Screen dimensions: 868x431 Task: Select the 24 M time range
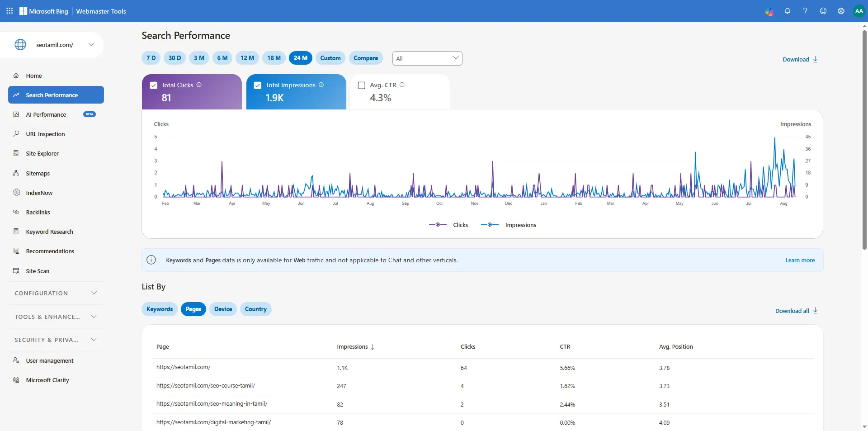(301, 58)
